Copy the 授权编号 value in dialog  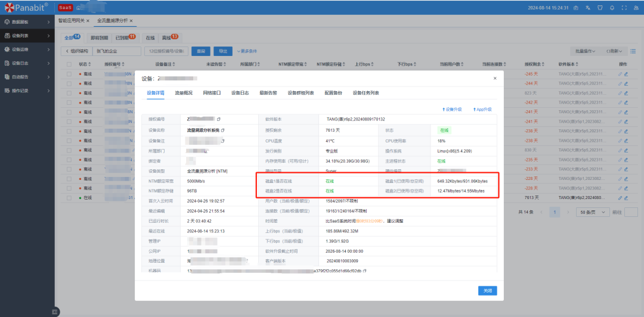[x=219, y=119]
